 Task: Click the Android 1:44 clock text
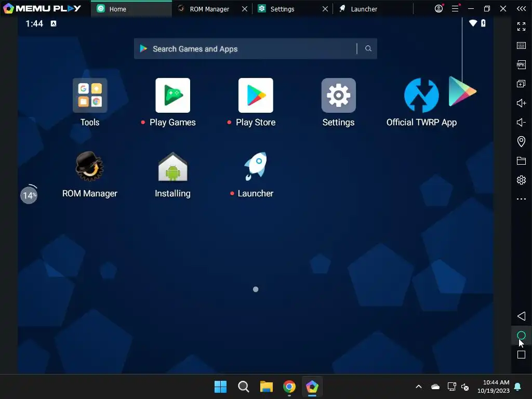pos(34,23)
